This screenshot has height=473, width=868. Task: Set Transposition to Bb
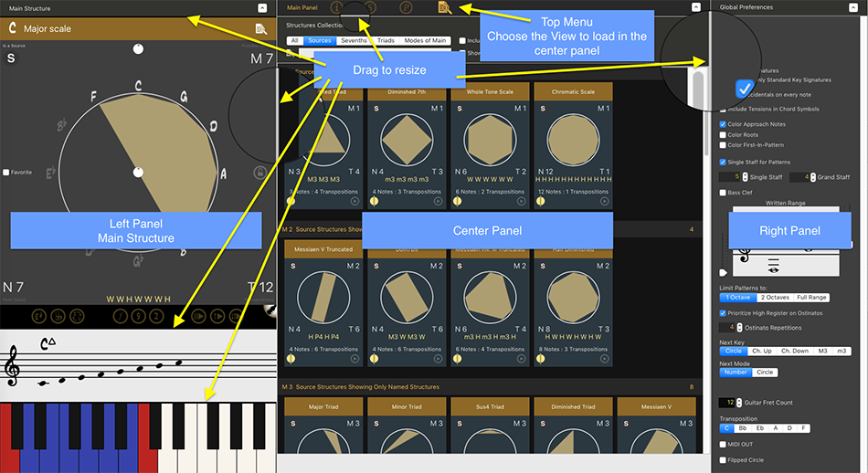(742, 428)
